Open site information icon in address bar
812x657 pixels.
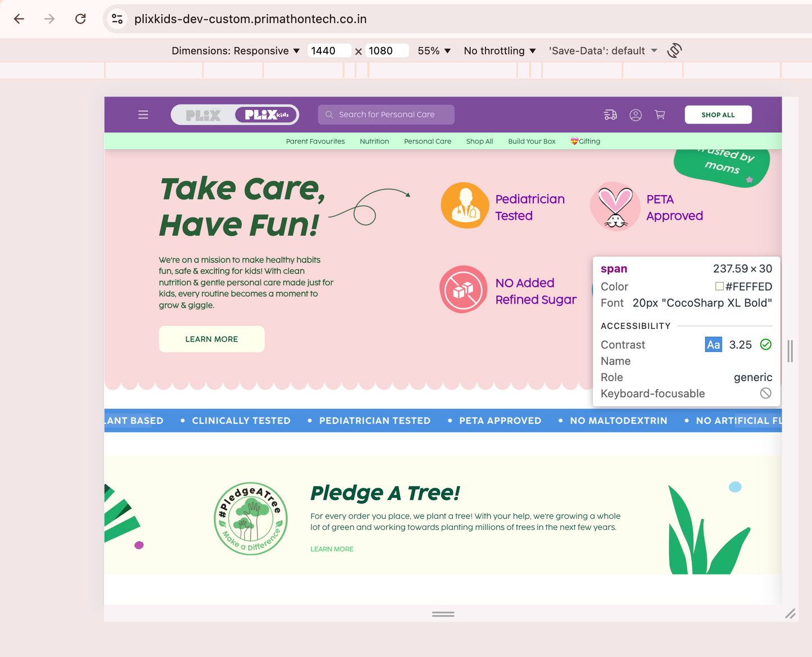(x=117, y=19)
